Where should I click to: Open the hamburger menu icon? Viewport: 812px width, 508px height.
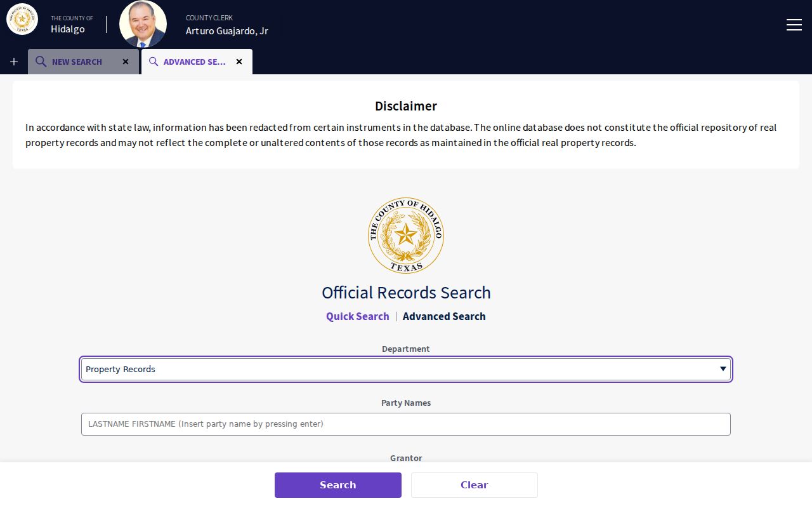pos(794,25)
